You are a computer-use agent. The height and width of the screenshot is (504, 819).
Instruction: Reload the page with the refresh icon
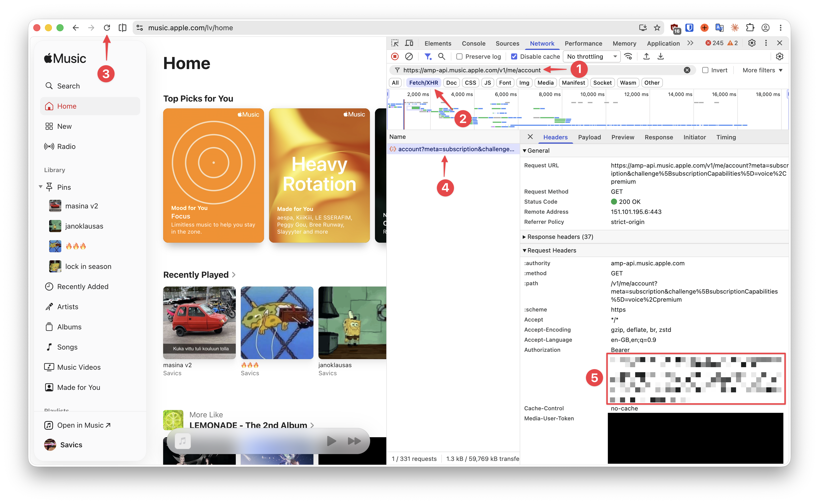pos(107,28)
